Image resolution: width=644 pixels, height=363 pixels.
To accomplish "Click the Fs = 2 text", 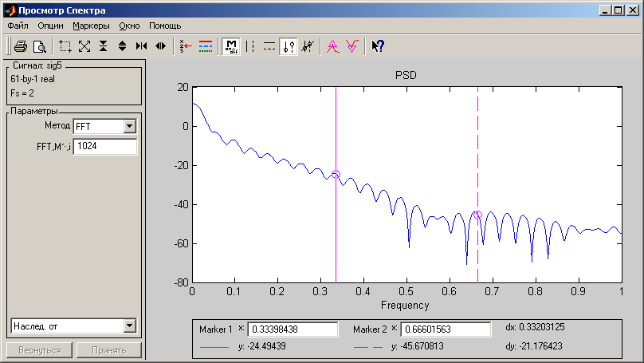I will [x=22, y=93].
